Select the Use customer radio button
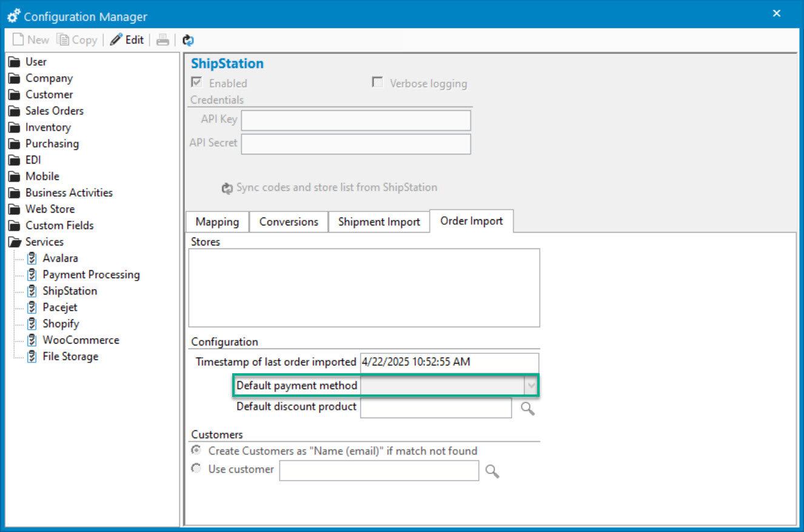The width and height of the screenshot is (804, 532). (196, 468)
